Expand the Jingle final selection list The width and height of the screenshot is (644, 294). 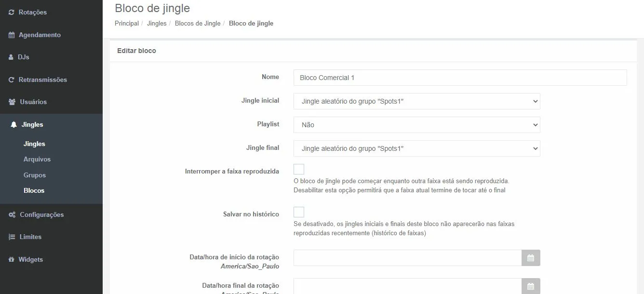click(416, 148)
